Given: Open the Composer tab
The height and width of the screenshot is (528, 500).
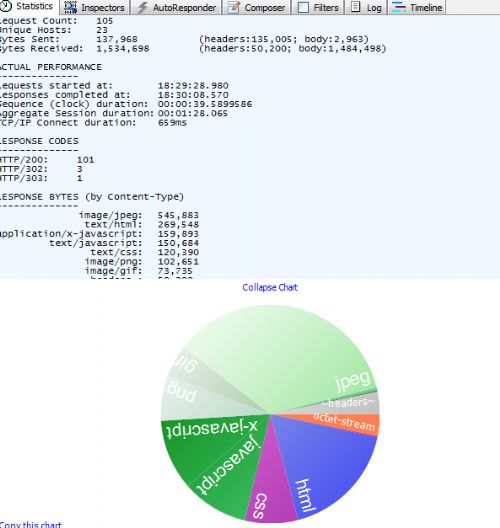Looking at the screenshot, I should click(x=257, y=7).
